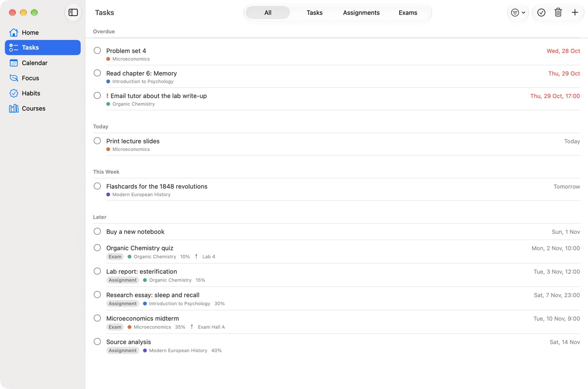Click the Overdue section header
588x389 pixels.
[104, 31]
